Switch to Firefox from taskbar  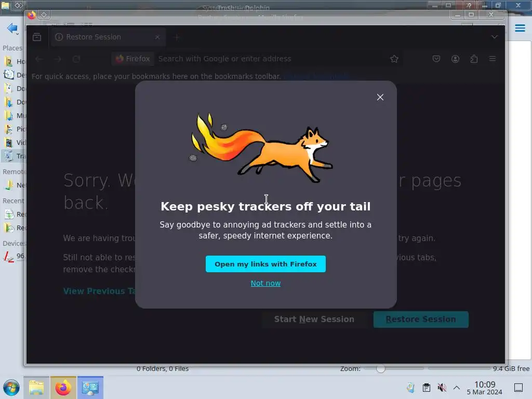(63, 388)
